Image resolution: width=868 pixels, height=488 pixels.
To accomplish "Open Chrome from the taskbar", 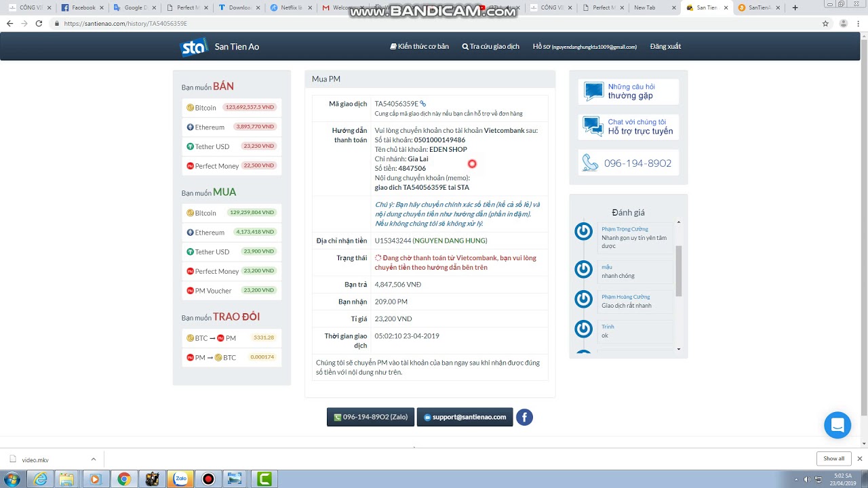I will pos(123,479).
